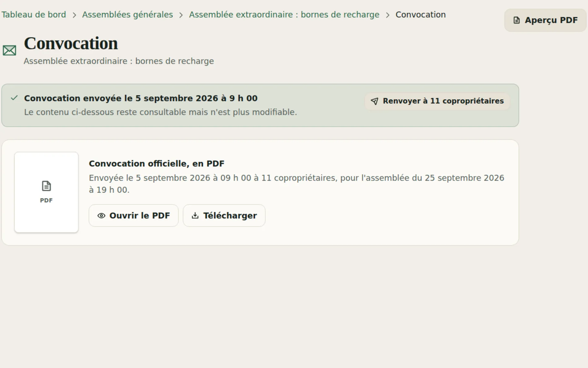Open Assemblées générales breadcrumb link
588x368 pixels.
pos(127,15)
